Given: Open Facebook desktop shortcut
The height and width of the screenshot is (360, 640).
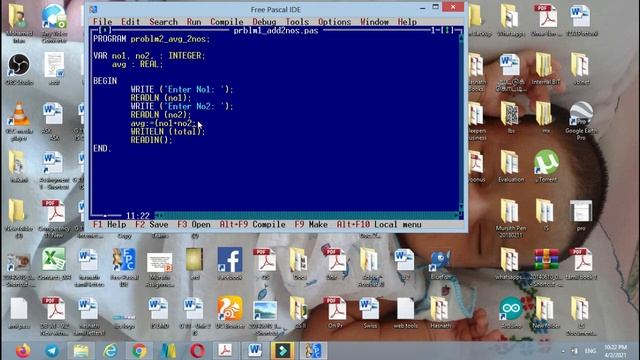Looking at the screenshot, I should click(230, 263).
